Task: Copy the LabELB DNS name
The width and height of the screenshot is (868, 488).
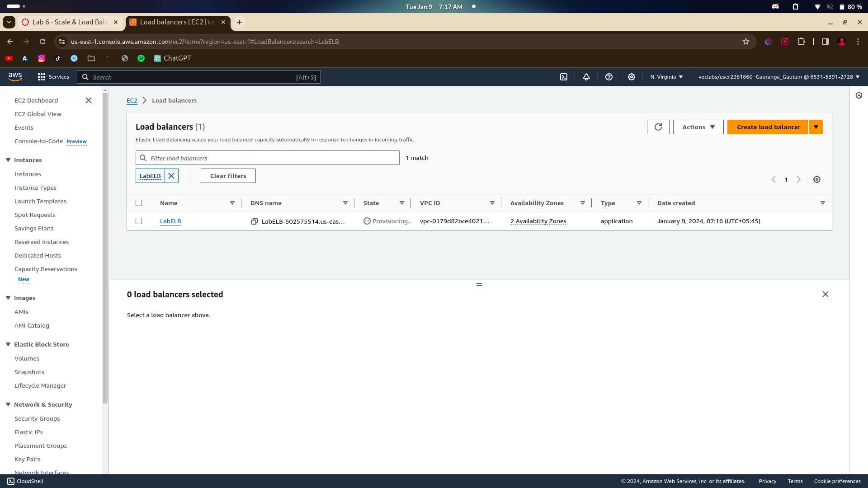Action: 255,221
